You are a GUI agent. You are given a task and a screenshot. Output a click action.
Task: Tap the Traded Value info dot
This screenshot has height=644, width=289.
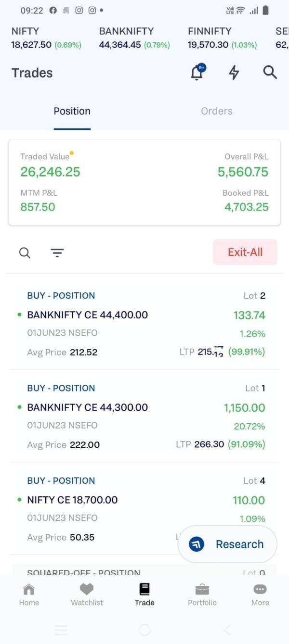pos(72,154)
